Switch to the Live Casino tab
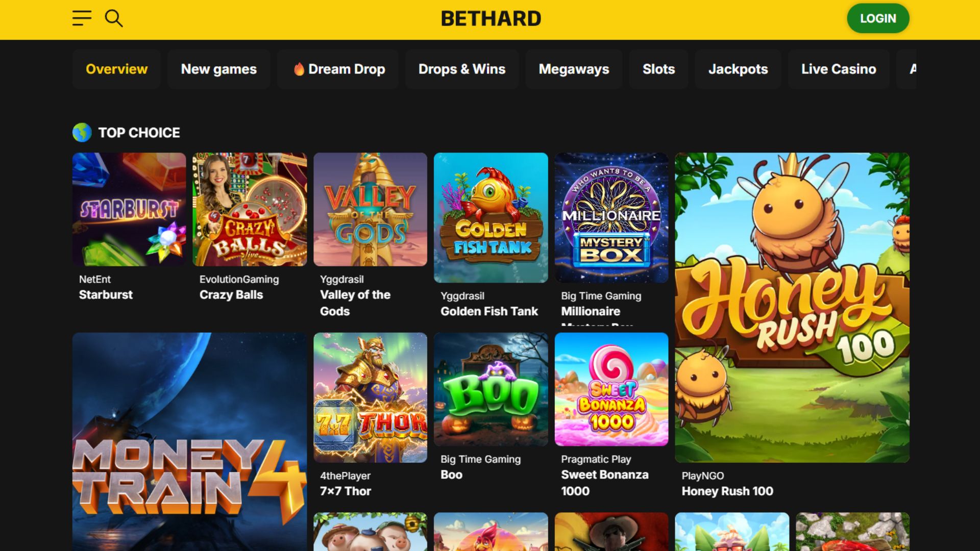This screenshot has height=551, width=980. (839, 69)
